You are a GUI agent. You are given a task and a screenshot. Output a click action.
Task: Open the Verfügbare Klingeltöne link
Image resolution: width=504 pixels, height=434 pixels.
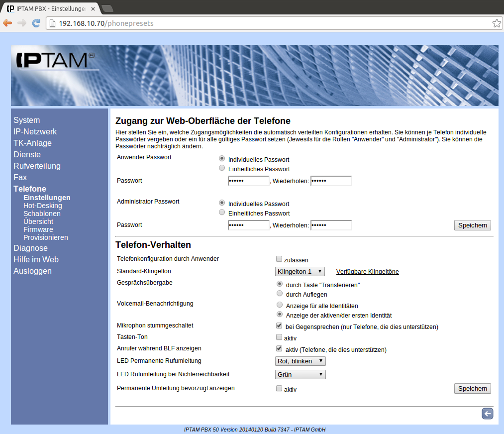pos(367,271)
